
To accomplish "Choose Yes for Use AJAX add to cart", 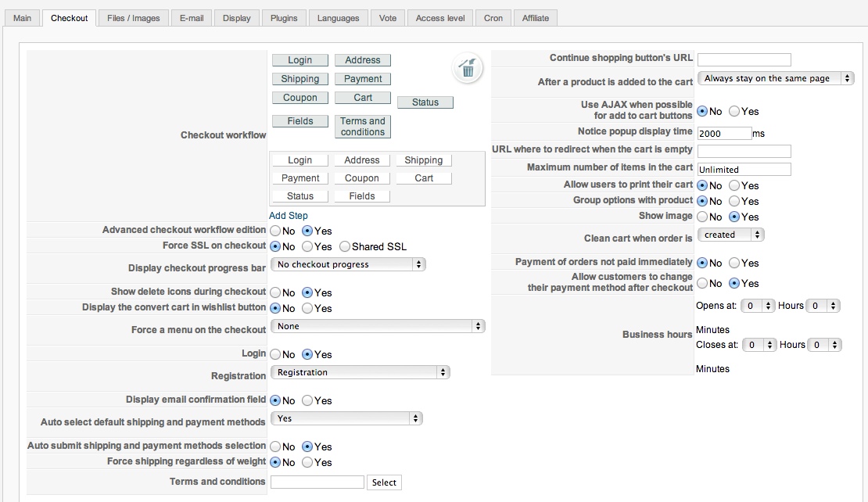I will pyautogui.click(x=734, y=112).
